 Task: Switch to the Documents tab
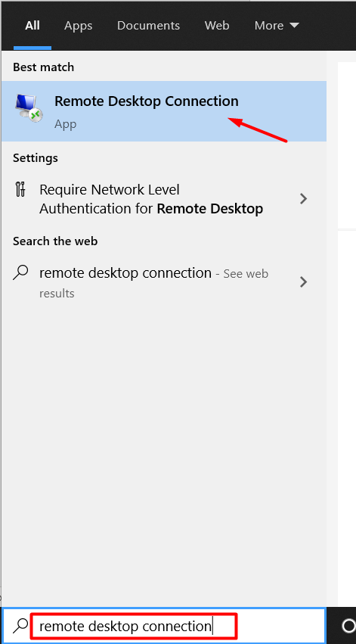click(148, 26)
